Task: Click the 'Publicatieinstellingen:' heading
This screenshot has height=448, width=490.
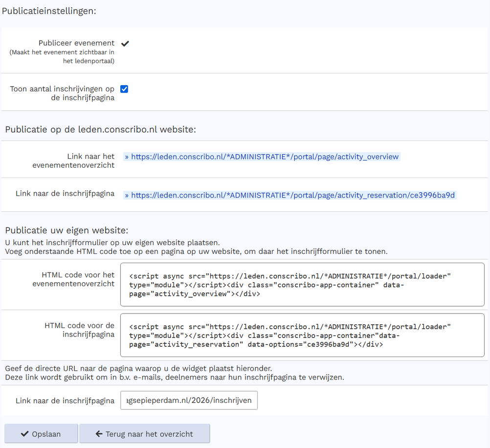Action: pyautogui.click(x=49, y=11)
